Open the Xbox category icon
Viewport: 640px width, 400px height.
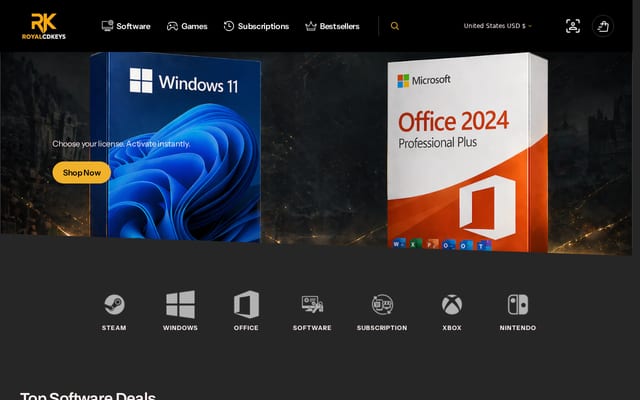(452, 304)
